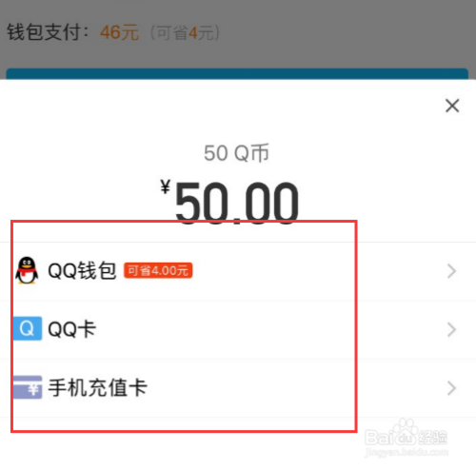476x469 pixels.
Task: Select QQ卡 payment method
Action: (x=238, y=329)
